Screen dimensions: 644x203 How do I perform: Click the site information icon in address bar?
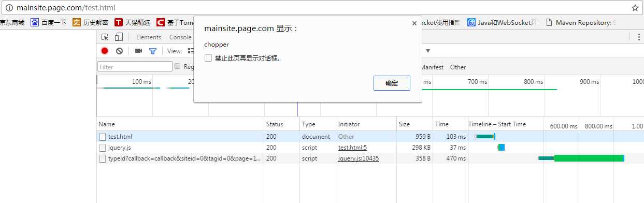9,8
